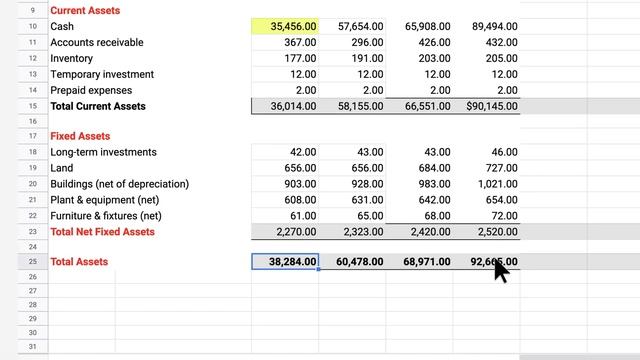Click Total Net Fixed Assets value 2,420.00
This screenshot has width=640, height=360.
pyautogui.click(x=431, y=231)
